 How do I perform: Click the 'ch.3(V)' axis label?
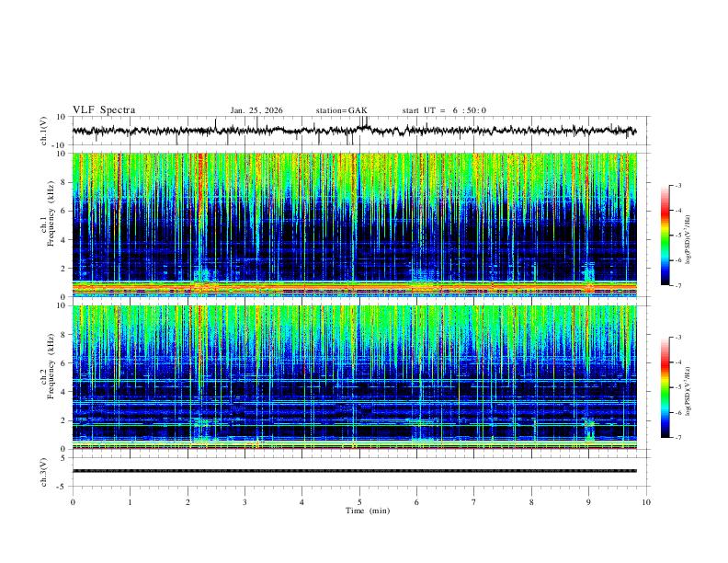point(44,472)
